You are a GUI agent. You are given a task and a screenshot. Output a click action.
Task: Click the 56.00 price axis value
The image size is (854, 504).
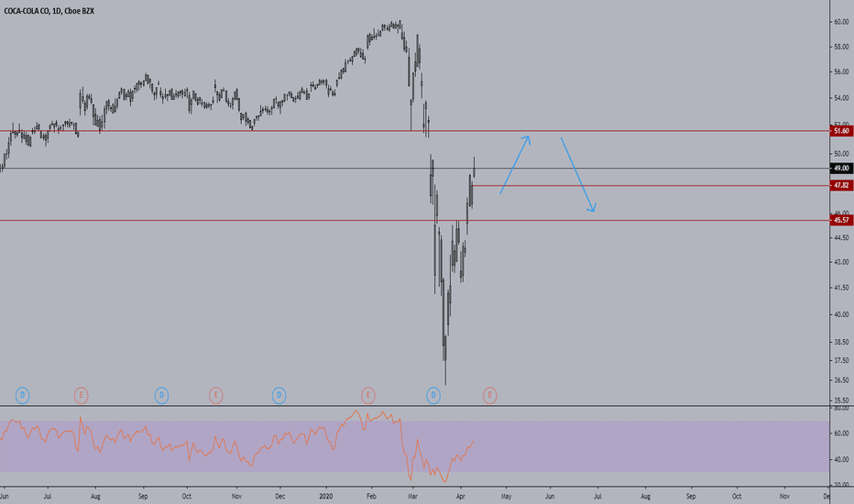click(x=841, y=71)
